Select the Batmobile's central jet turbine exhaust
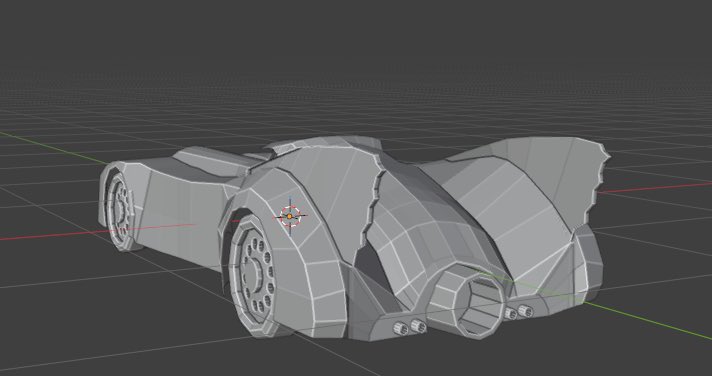Image resolution: width=712 pixels, height=376 pixels. [x=467, y=301]
